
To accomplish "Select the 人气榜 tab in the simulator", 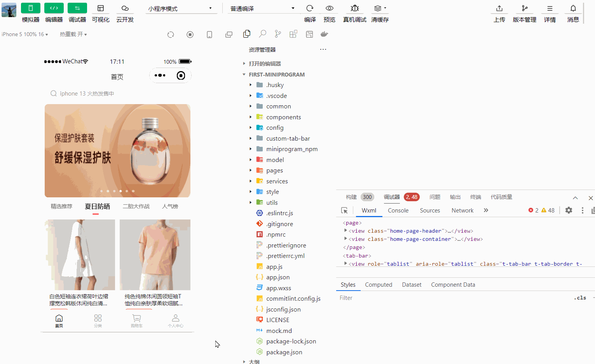I will coord(170,207).
